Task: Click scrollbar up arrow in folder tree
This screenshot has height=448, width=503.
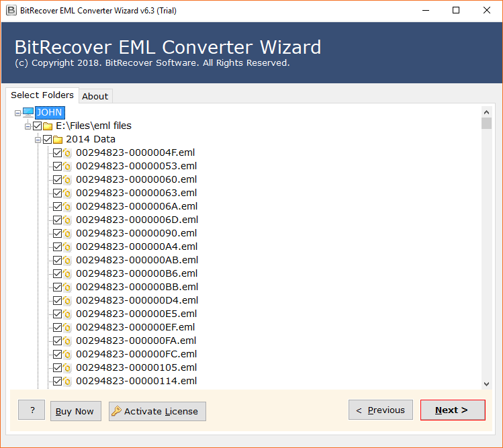Action: click(x=486, y=112)
